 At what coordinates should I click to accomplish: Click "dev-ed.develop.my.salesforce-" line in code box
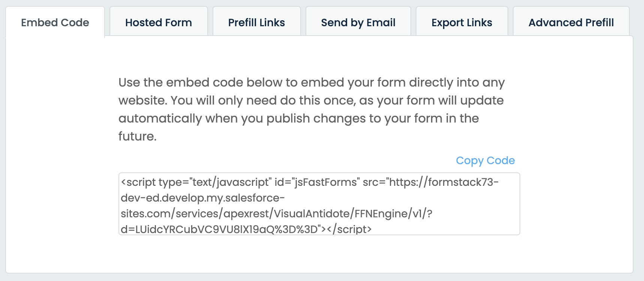pyautogui.click(x=202, y=198)
